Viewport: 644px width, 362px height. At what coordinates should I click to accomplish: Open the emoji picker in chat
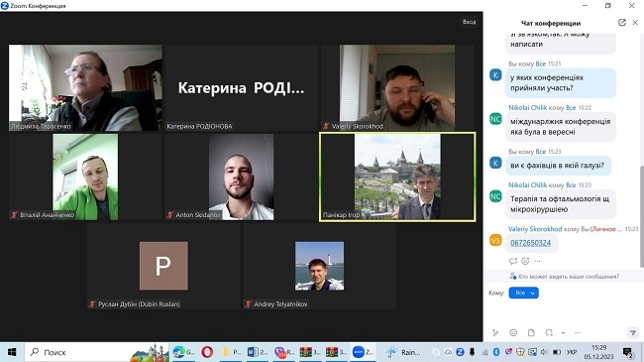[x=513, y=332]
